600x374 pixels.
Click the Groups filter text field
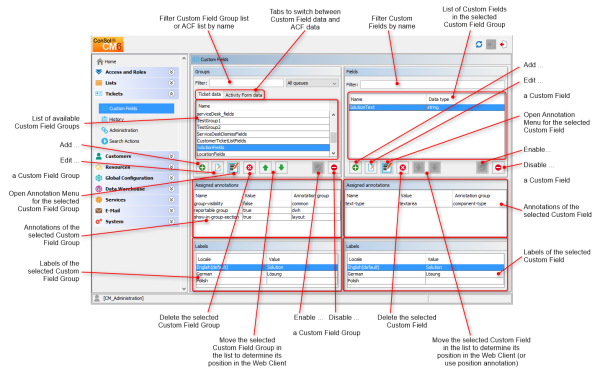coord(246,83)
